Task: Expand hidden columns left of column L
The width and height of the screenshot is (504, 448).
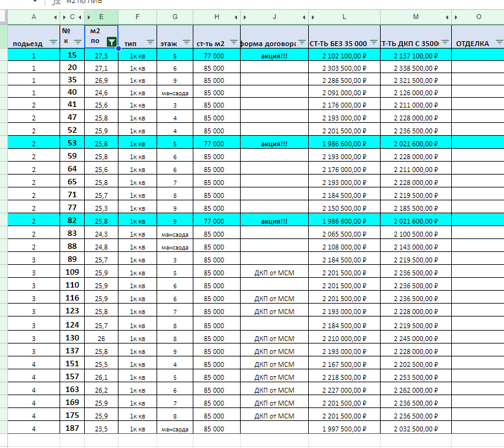Action: point(313,17)
